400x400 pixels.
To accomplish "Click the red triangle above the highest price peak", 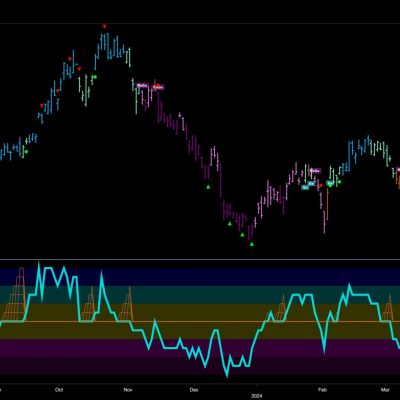I will click(104, 26).
